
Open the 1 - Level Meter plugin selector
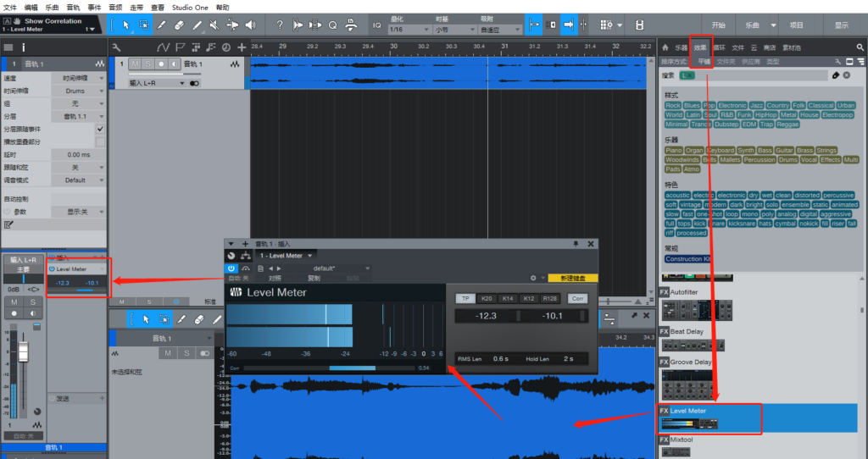click(286, 256)
